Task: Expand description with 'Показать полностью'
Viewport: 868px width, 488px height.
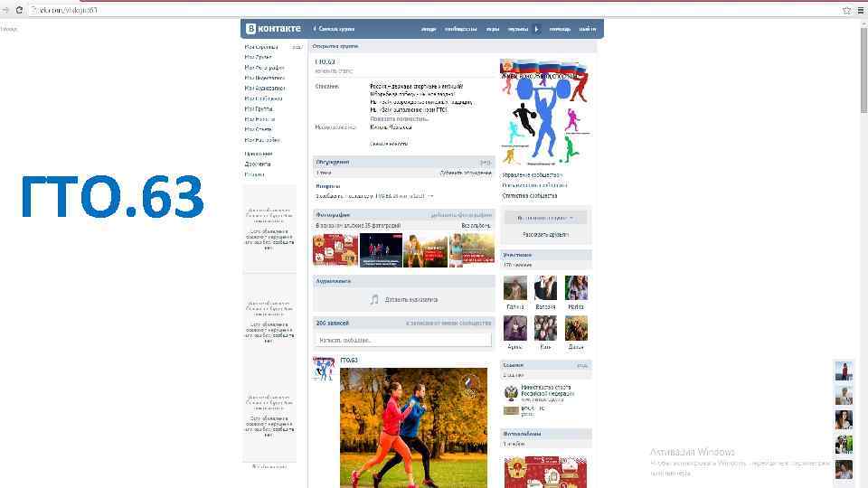Action: [399, 118]
